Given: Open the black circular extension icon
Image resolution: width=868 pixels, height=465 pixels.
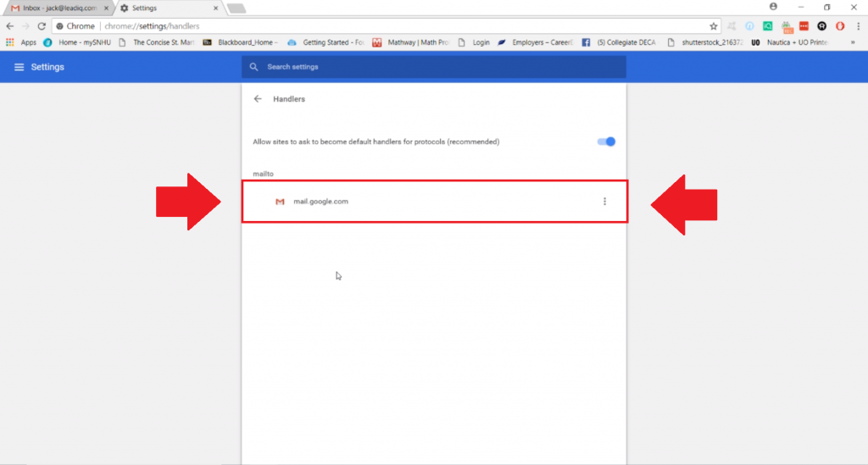Looking at the screenshot, I should pos(822,26).
